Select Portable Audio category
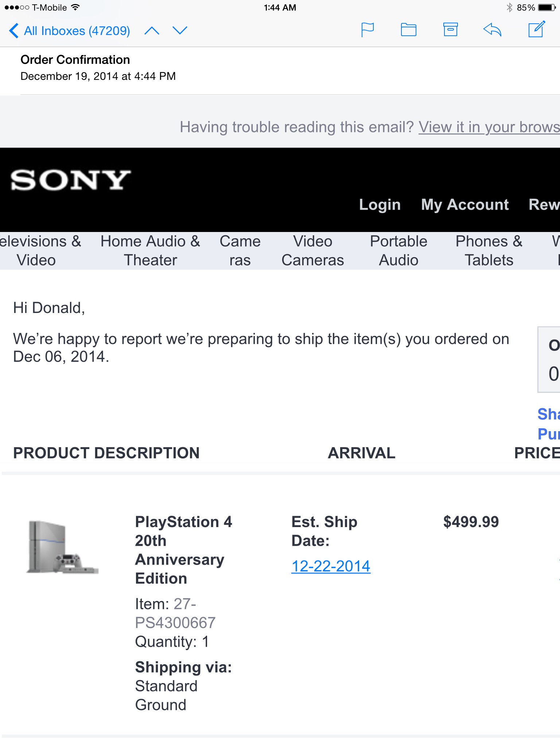The image size is (560, 747). coord(398,251)
